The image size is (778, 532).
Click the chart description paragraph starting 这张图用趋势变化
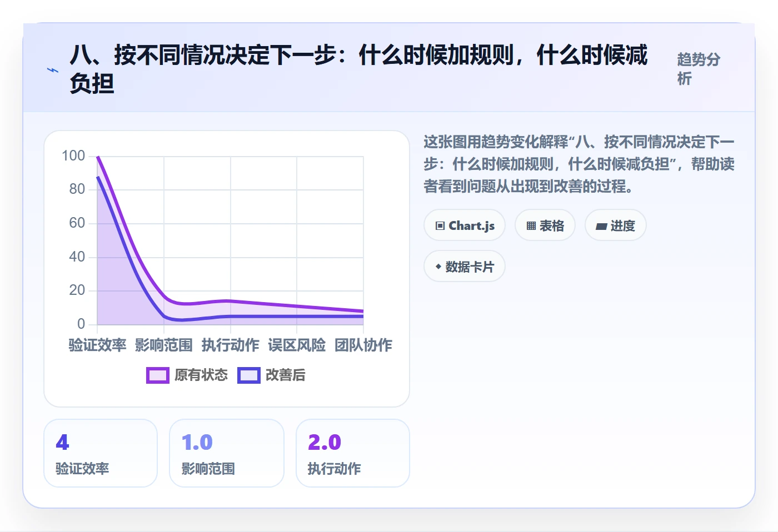[x=579, y=164]
